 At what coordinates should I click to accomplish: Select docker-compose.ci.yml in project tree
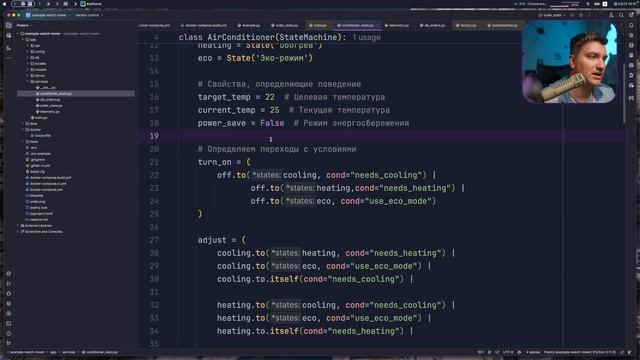tap(46, 184)
